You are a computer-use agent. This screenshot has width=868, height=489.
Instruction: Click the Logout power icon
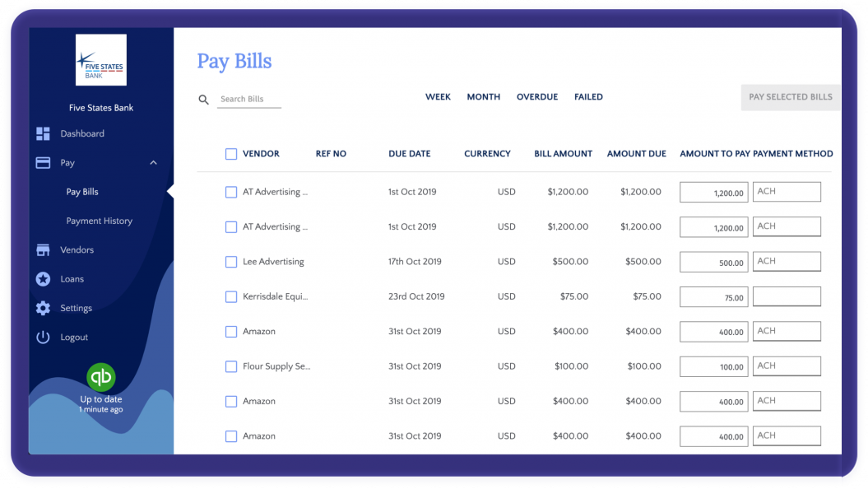pyautogui.click(x=43, y=338)
